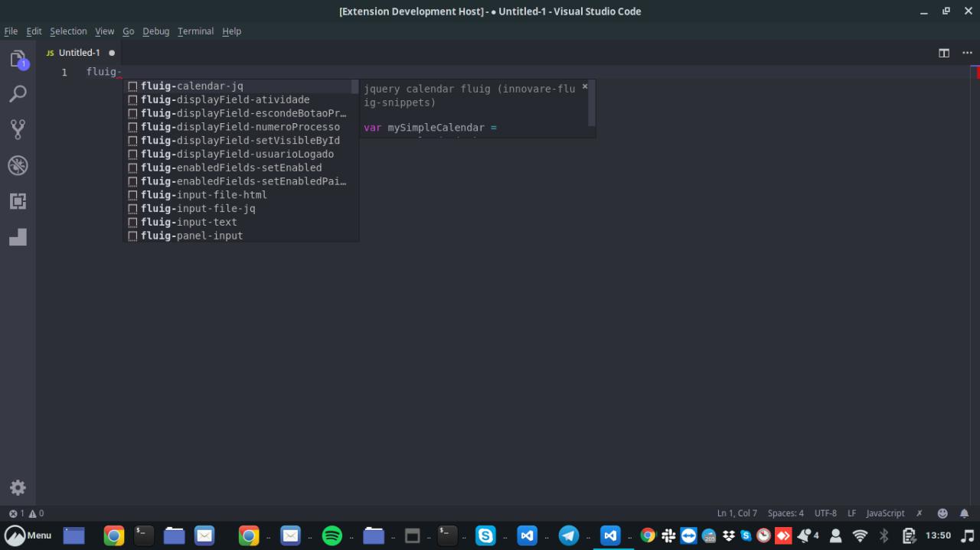Open the TeamViewer tray icon
The image size is (980, 550).
(688, 535)
